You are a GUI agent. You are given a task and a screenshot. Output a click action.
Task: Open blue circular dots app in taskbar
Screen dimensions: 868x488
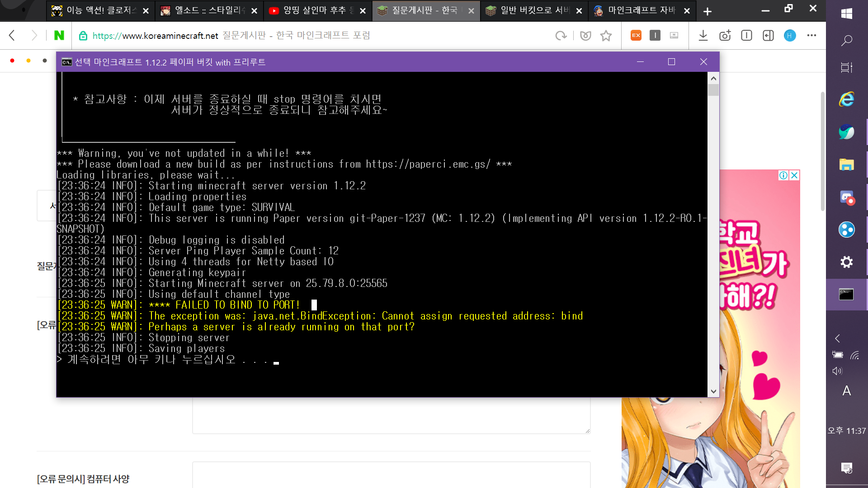tap(847, 230)
